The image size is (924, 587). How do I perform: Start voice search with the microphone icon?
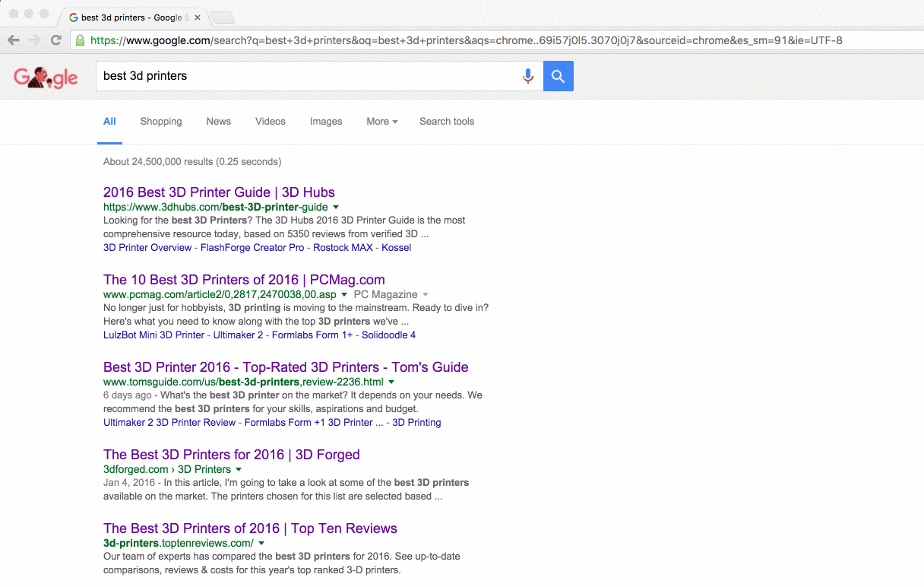[x=528, y=76]
